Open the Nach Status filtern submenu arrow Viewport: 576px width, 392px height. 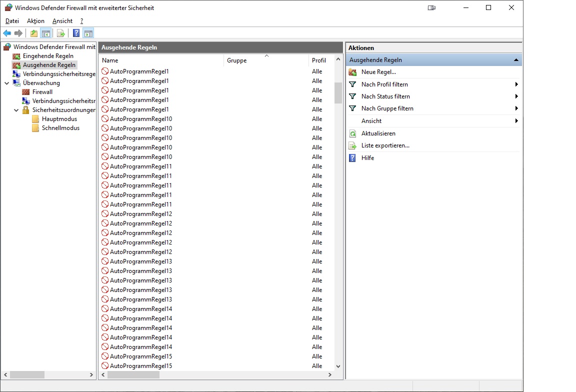[516, 96]
